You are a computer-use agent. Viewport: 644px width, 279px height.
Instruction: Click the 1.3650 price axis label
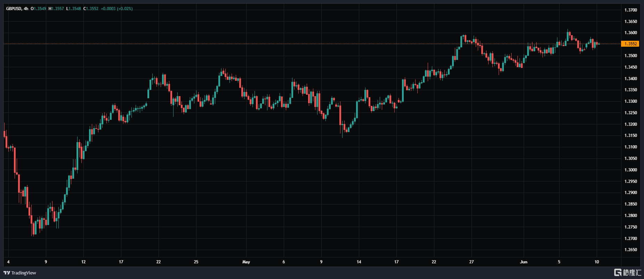point(630,22)
